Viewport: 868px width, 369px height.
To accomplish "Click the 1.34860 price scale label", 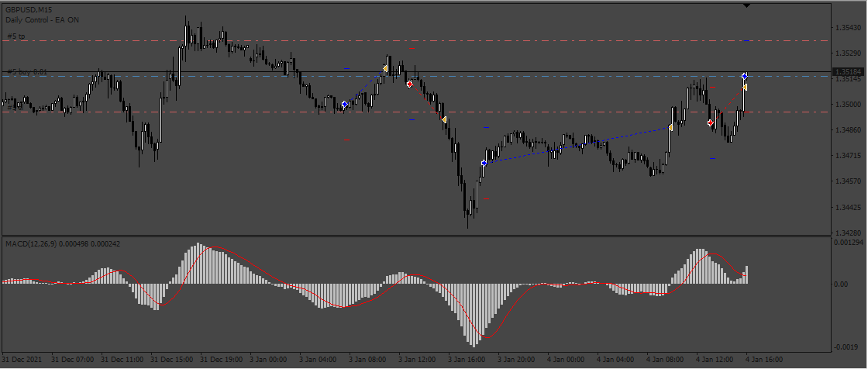I will (848, 130).
